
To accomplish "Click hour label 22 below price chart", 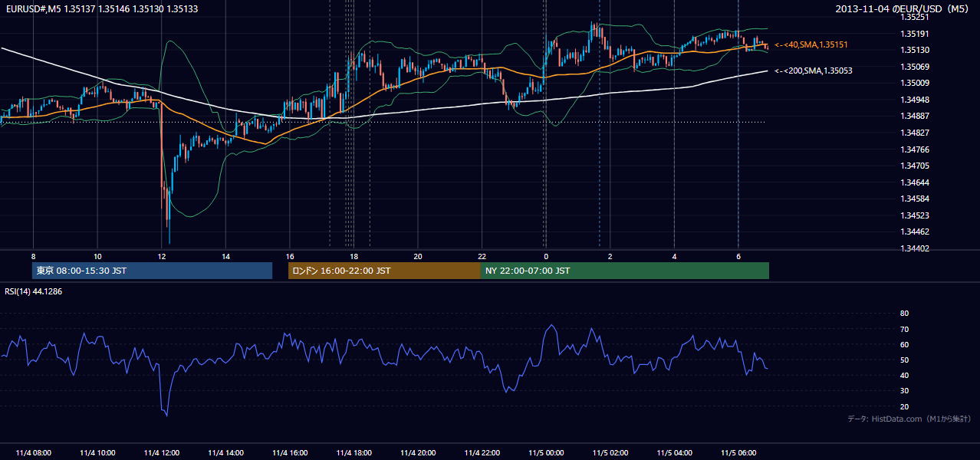I will tap(482, 256).
